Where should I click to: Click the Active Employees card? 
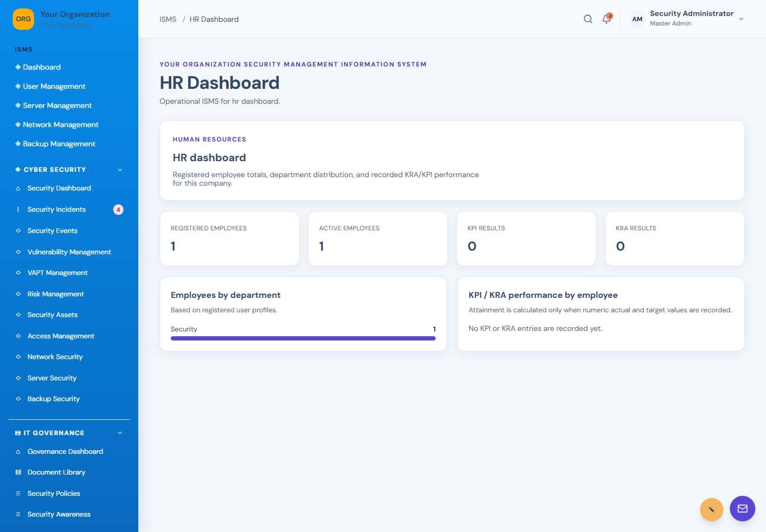click(x=378, y=239)
